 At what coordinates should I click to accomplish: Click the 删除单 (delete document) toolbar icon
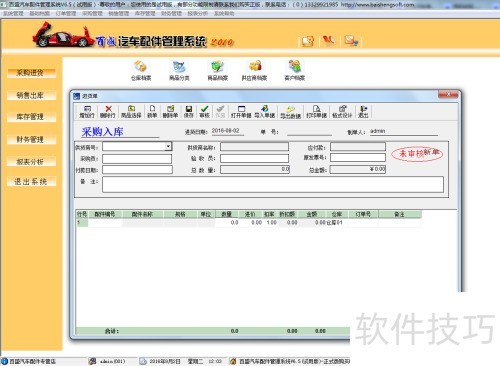point(170,111)
